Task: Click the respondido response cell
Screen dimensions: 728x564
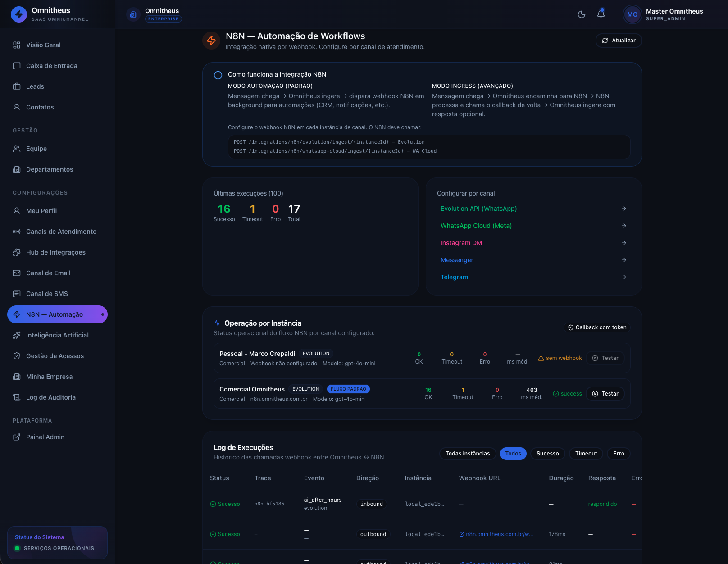Action: point(602,504)
